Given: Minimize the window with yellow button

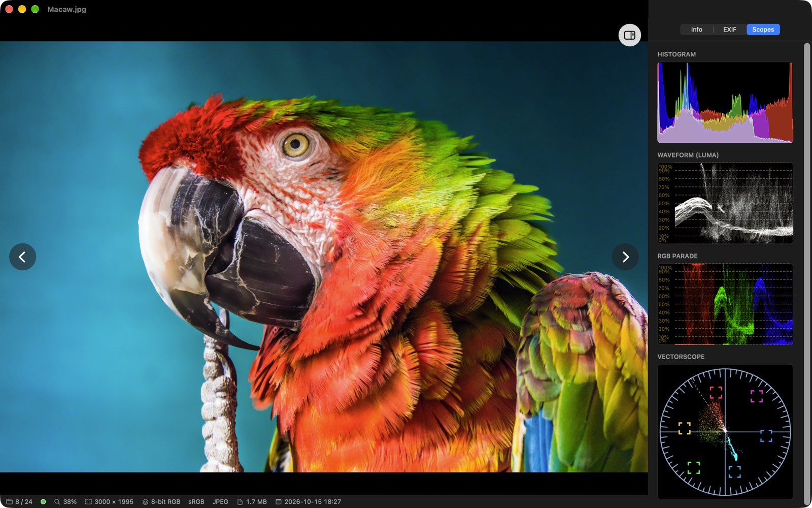Looking at the screenshot, I should pos(22,9).
